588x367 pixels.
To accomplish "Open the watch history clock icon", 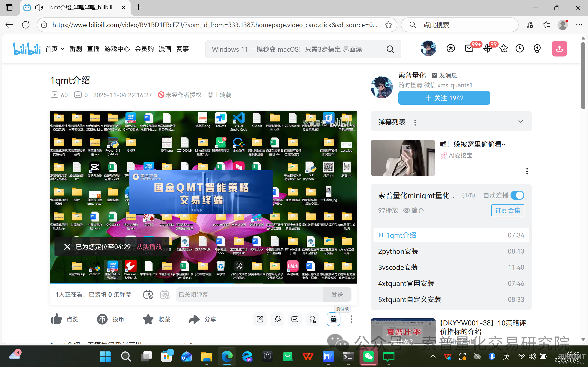I will pos(520,48).
